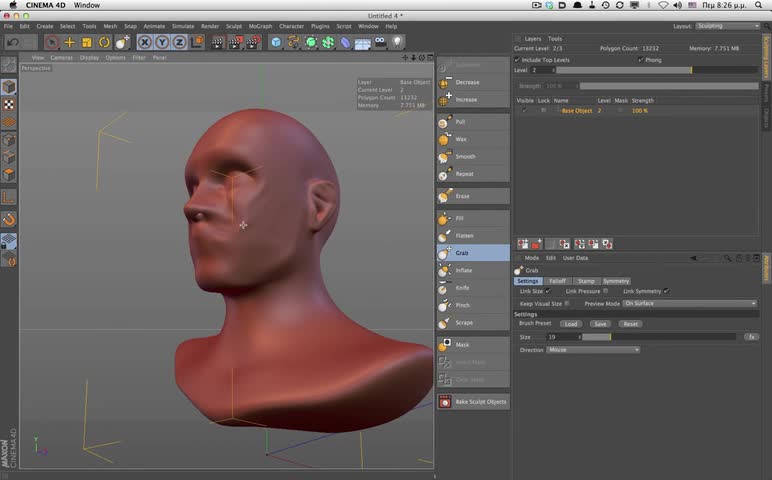Uncheck the Include Top Levels checkbox
Image resolution: width=772 pixels, height=480 pixels.
click(517, 60)
